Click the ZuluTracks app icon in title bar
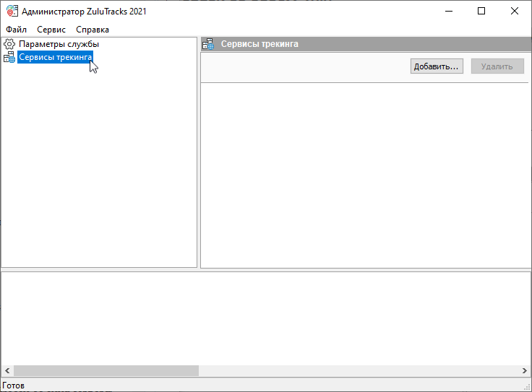 tap(12, 11)
